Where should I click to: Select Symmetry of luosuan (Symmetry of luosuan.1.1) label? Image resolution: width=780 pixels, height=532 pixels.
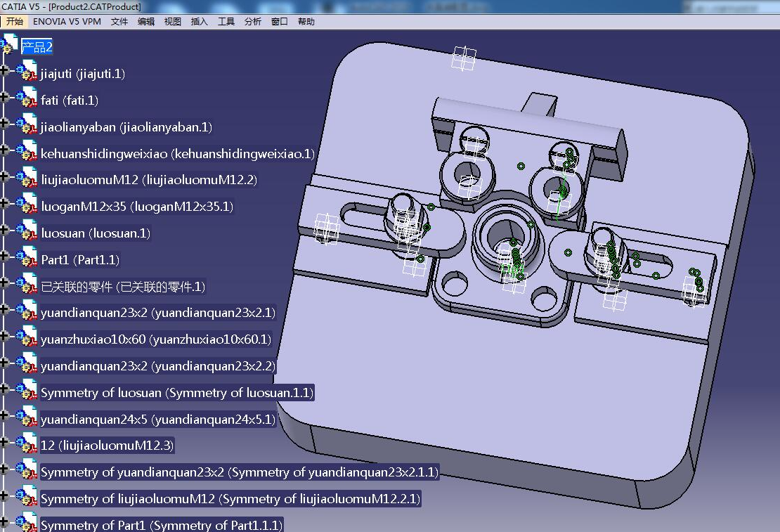coord(177,393)
